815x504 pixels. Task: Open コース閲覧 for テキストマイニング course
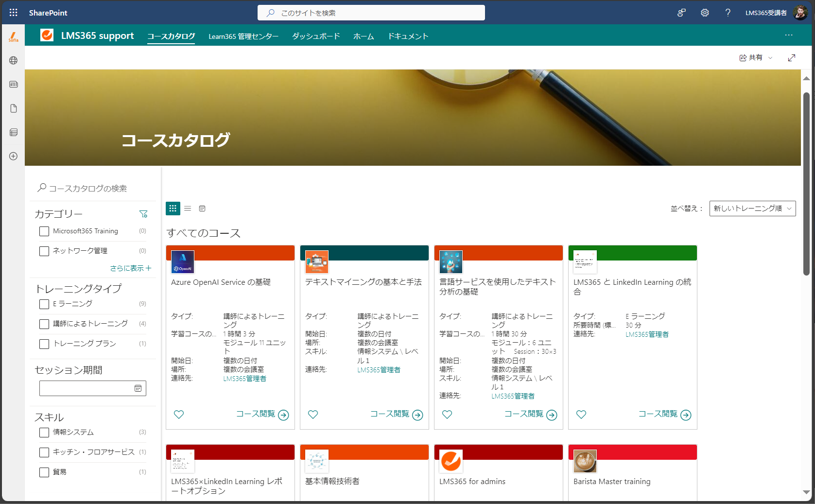[x=397, y=414]
